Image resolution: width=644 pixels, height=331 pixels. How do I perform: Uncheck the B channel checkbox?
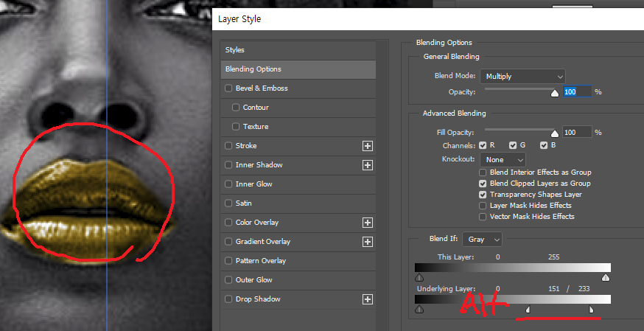coord(544,145)
